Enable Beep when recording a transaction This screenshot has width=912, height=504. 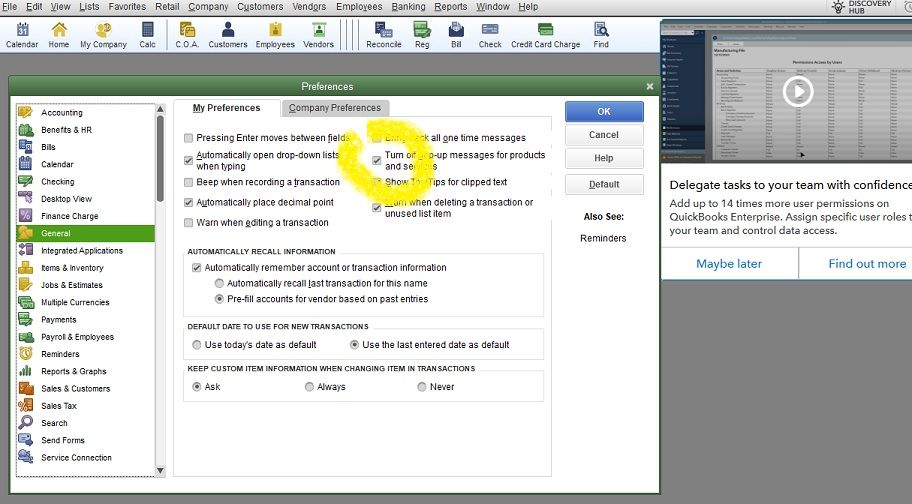pyautogui.click(x=188, y=182)
